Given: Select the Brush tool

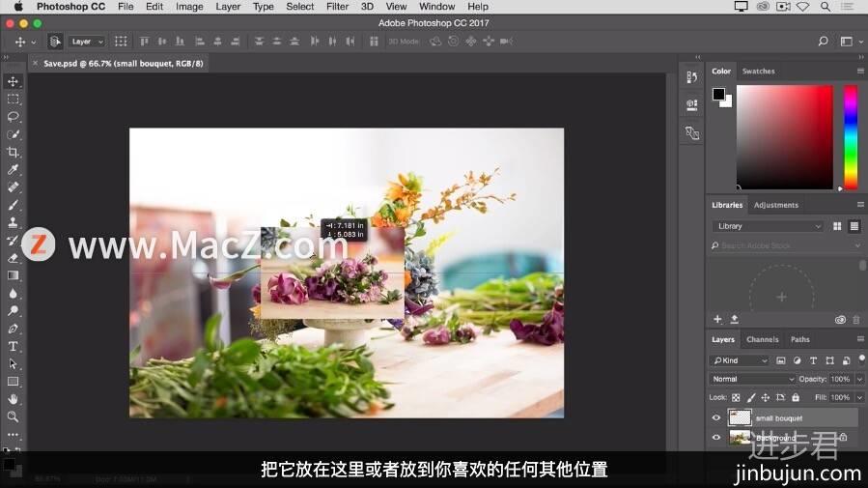Looking at the screenshot, I should (x=13, y=205).
